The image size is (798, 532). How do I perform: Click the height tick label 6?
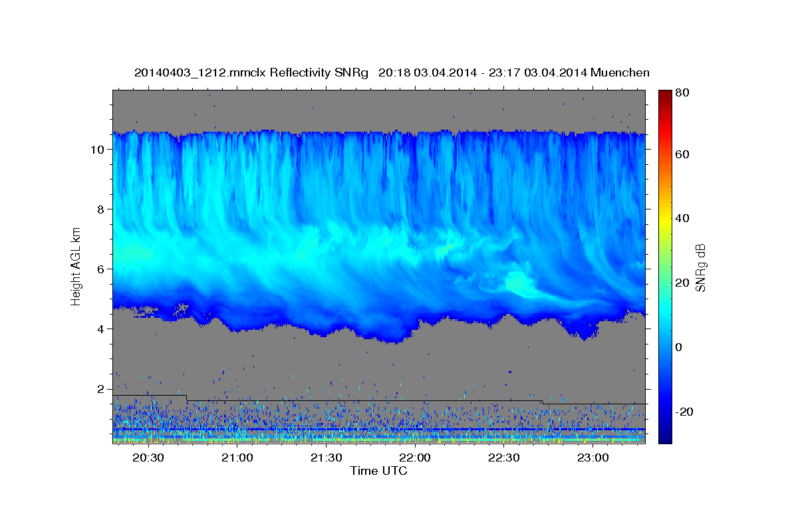100,269
